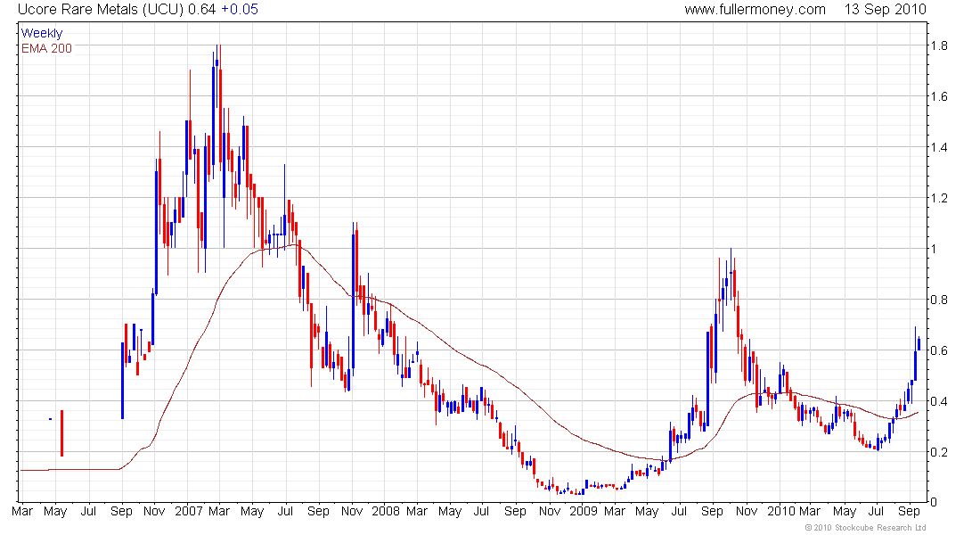Click the latest blue candle near 0.64
The width and height of the screenshot is (980, 535).
tap(919, 343)
